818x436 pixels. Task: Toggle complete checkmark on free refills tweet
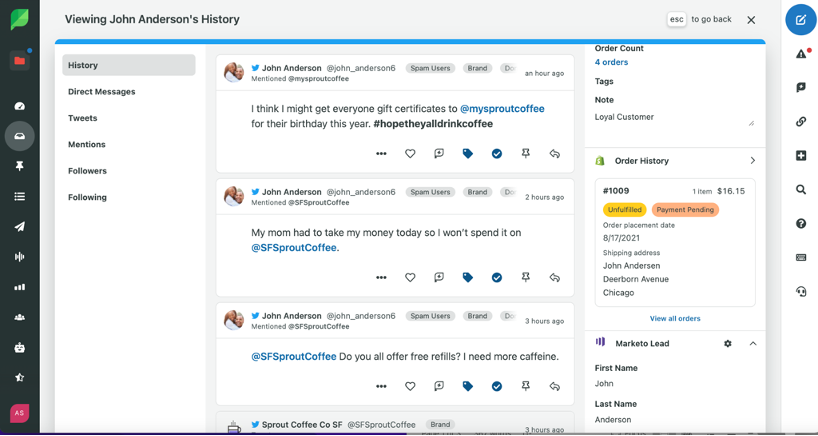click(496, 386)
